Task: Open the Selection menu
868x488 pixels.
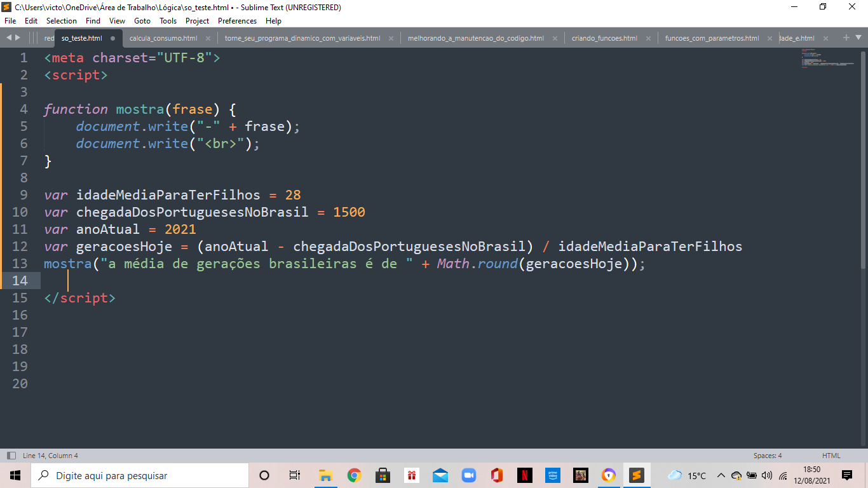Action: pos(62,21)
